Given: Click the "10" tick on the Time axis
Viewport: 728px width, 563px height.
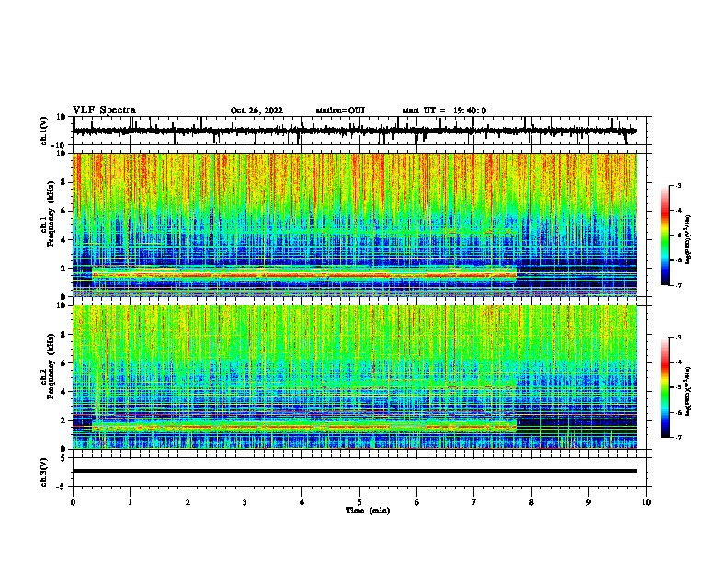Looking at the screenshot, I should point(646,502).
